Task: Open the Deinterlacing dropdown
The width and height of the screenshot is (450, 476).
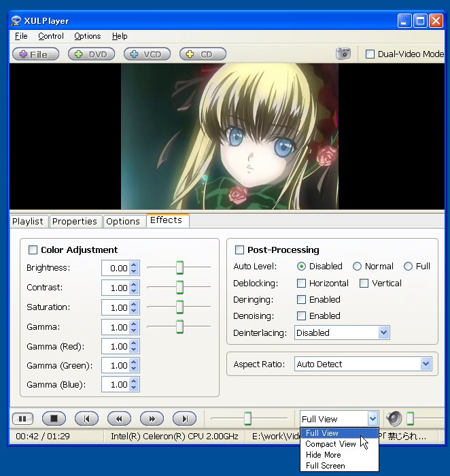Action: (342, 333)
